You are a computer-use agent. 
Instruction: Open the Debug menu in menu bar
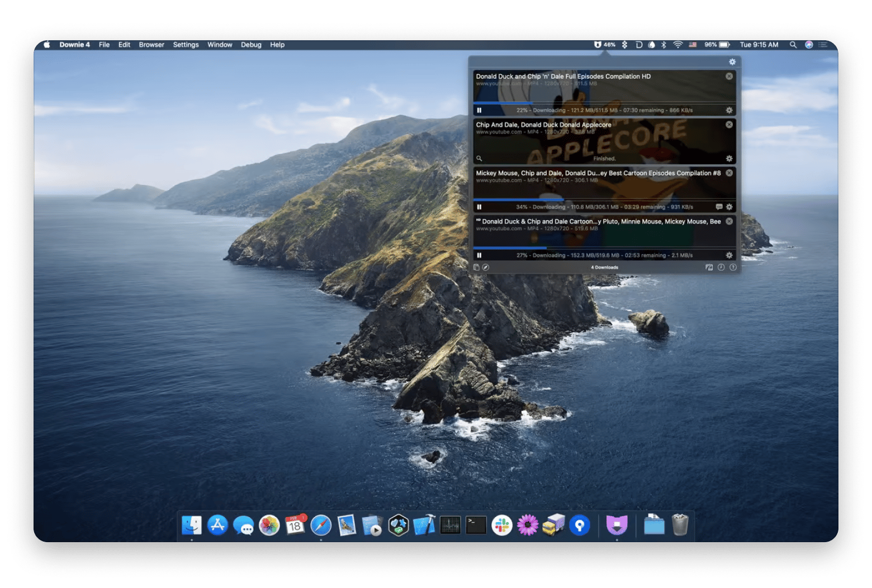click(251, 45)
